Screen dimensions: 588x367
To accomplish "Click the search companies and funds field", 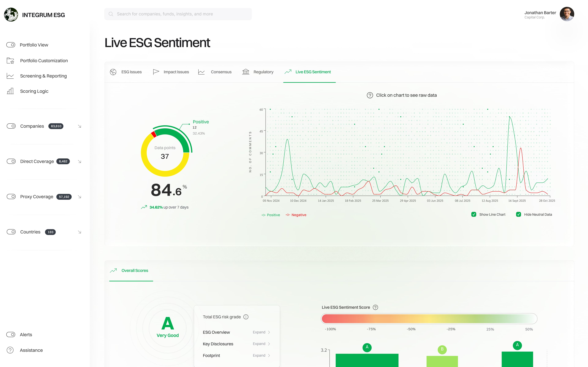I will pyautogui.click(x=178, y=14).
